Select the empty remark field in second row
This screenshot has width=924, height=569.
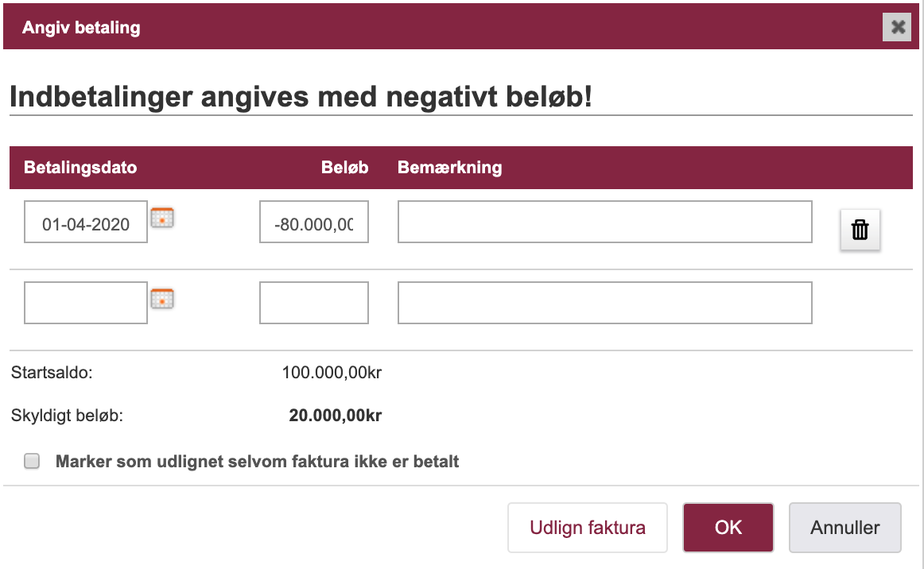click(x=604, y=303)
